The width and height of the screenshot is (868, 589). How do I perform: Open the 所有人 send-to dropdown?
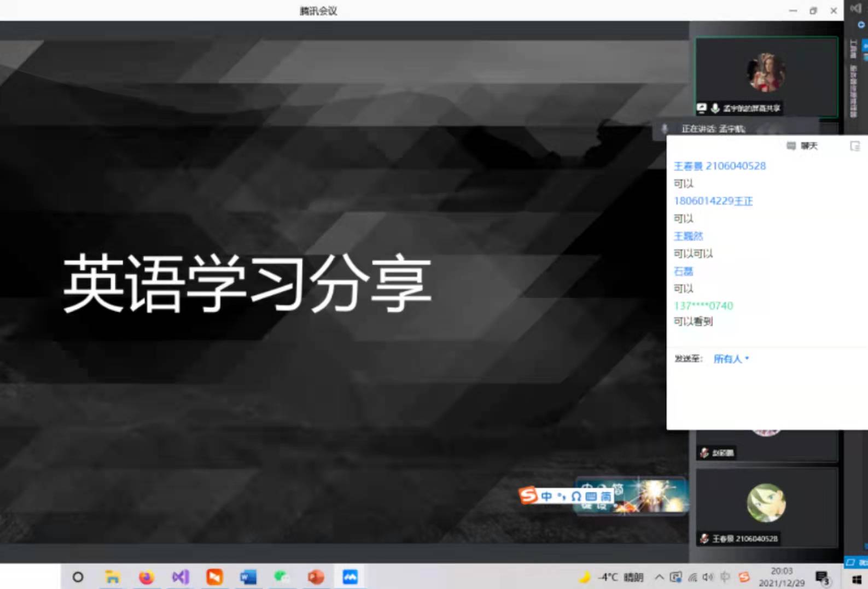click(x=731, y=359)
